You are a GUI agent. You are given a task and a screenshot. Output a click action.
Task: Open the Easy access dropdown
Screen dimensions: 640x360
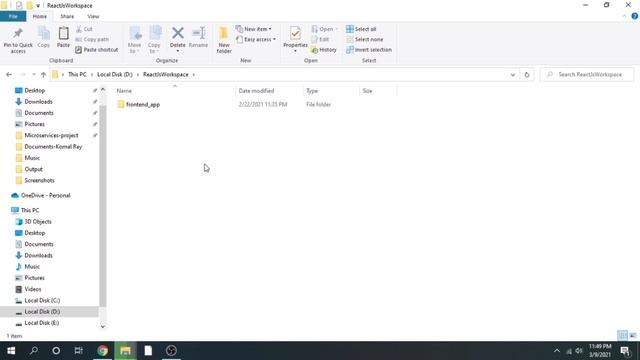(256, 39)
